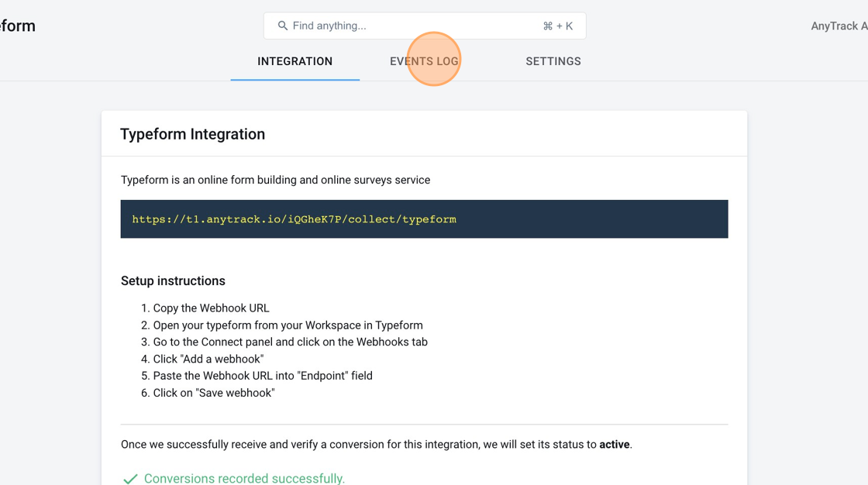Screen dimensions: 868x485
Task: Click the 'Click "Add a webhook"' step
Action: (x=208, y=359)
